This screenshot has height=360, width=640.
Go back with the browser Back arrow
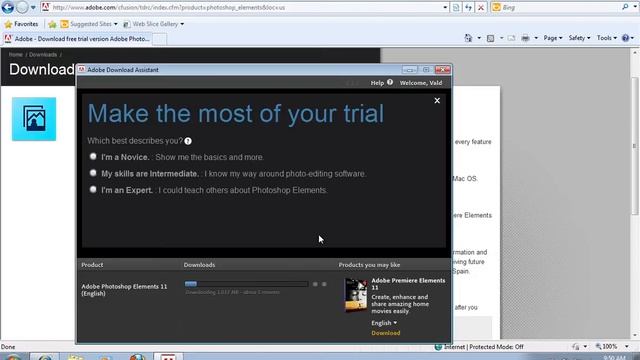point(8,7)
